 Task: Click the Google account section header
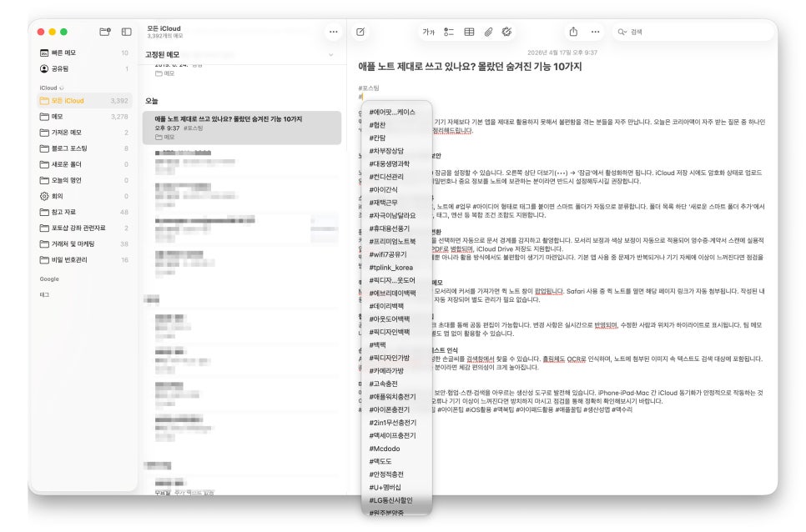click(x=49, y=279)
